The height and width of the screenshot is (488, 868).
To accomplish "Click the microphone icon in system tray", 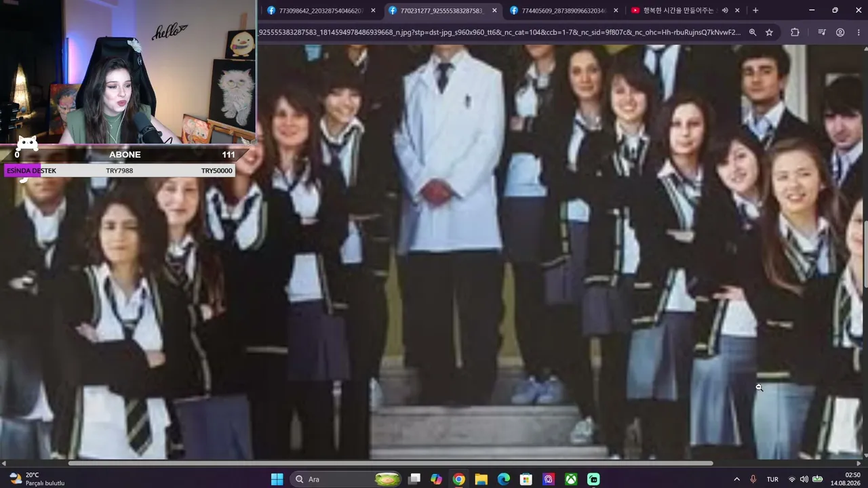I will coord(753,479).
